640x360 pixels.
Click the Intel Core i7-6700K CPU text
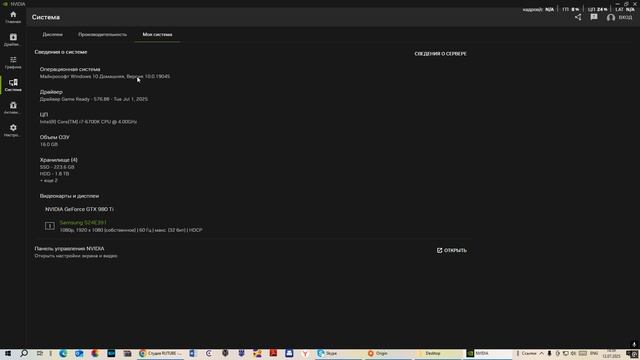[88, 122]
